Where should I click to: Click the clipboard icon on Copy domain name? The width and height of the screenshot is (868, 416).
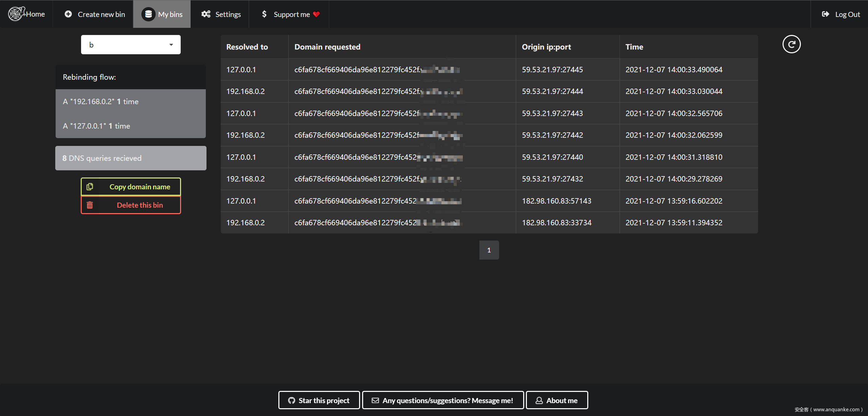tap(90, 187)
